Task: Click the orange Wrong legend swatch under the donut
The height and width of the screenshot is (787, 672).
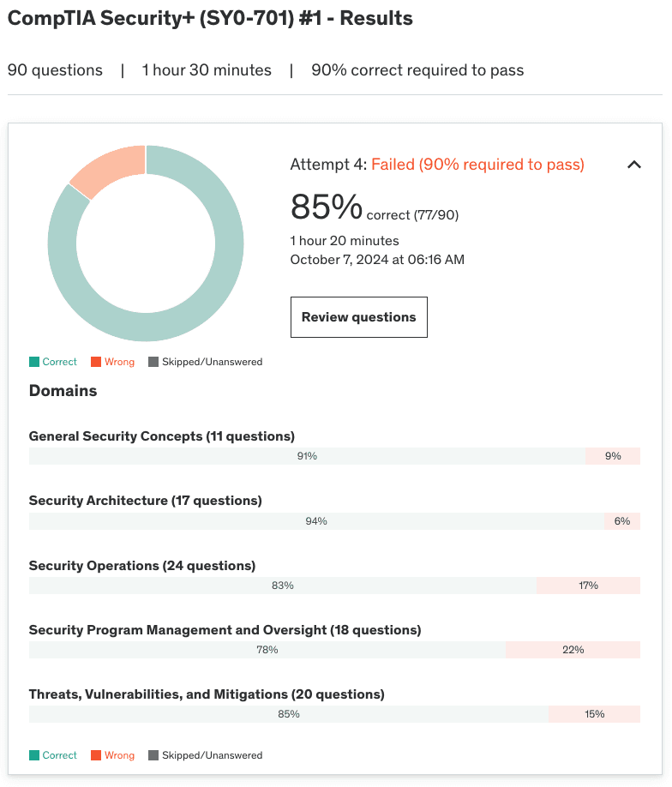Action: click(96, 362)
